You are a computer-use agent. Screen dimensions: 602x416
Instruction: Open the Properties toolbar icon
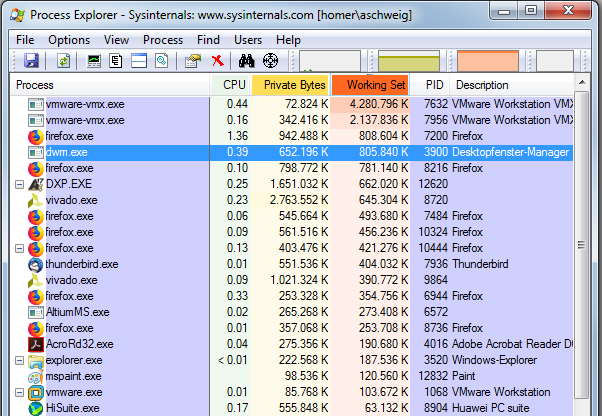click(193, 61)
